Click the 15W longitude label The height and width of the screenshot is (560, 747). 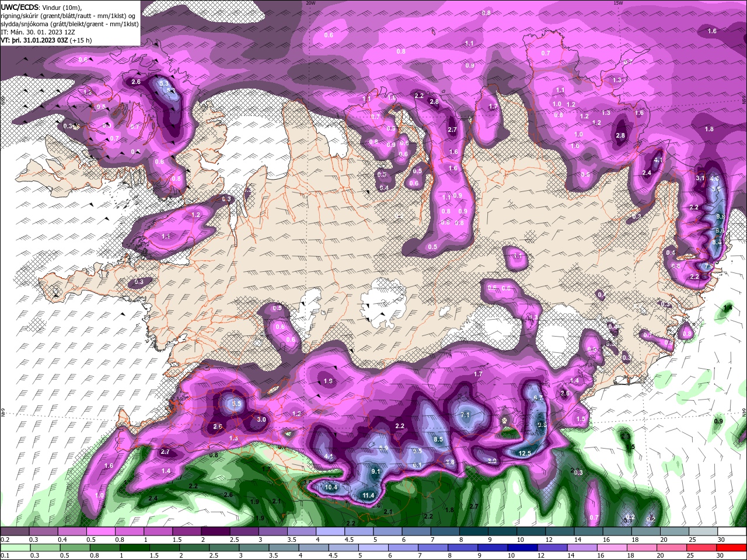pos(618,2)
